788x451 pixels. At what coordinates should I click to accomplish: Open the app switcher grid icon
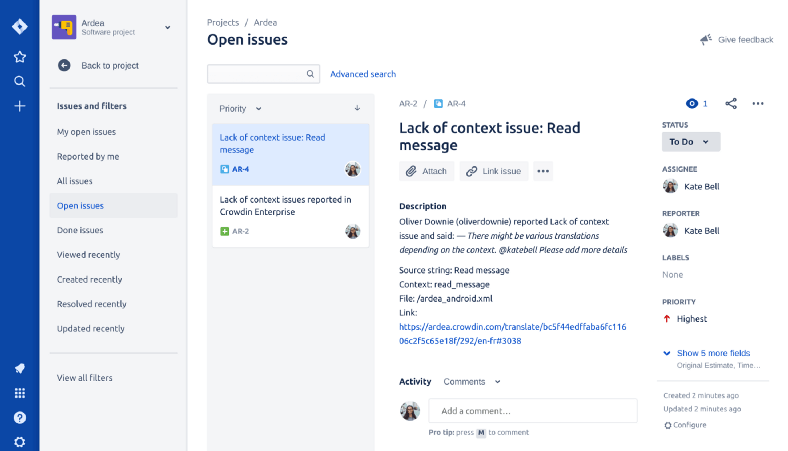[x=20, y=393]
